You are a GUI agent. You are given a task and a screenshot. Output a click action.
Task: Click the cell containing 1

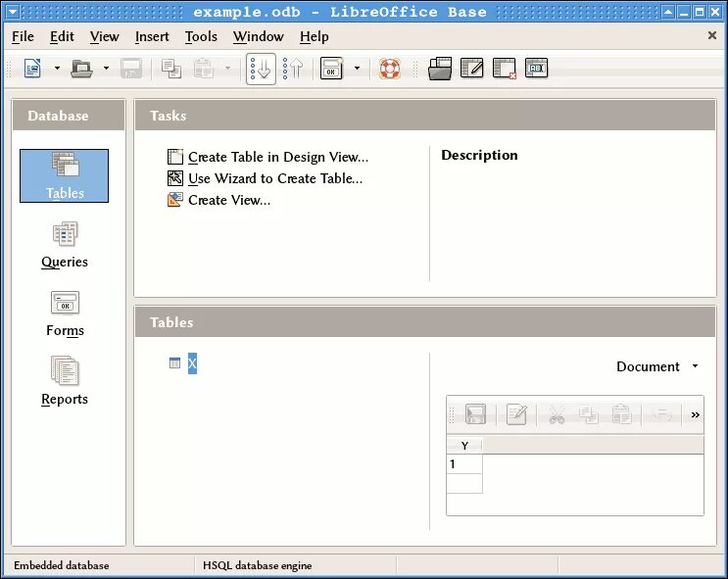click(x=464, y=464)
